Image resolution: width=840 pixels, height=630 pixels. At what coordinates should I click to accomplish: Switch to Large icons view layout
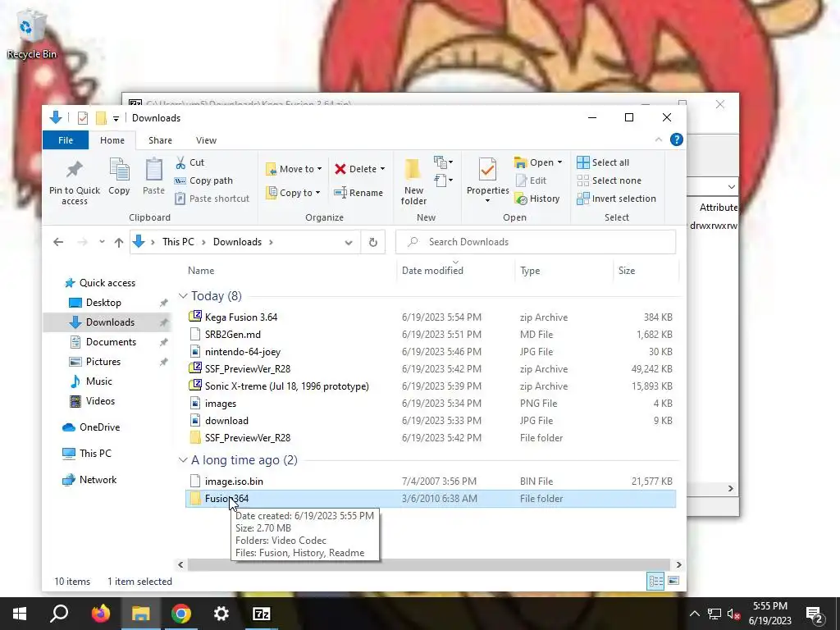pos(674,582)
